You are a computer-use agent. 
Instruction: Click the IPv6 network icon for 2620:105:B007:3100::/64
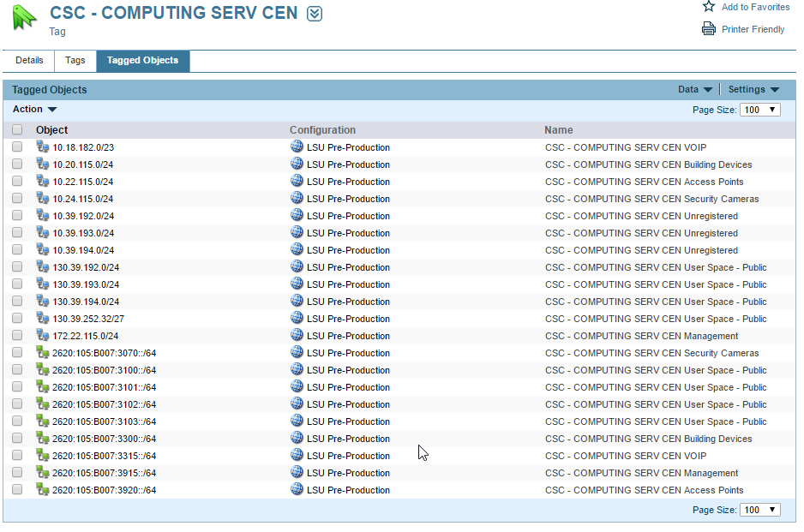[43, 369]
